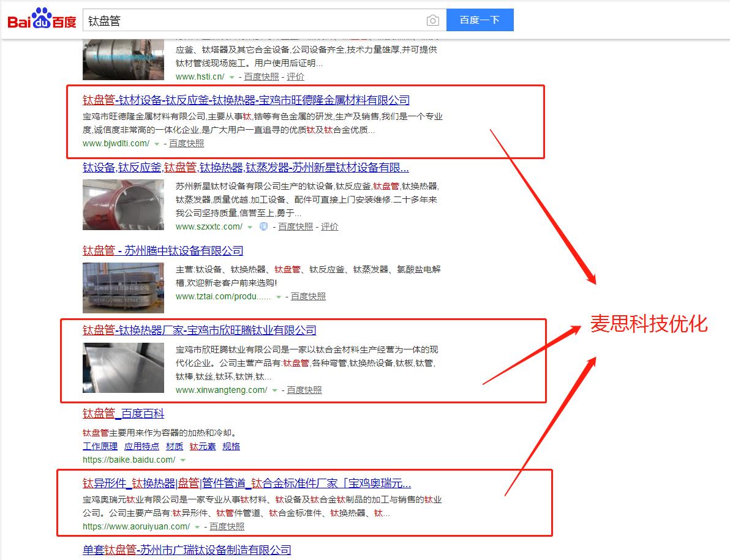This screenshot has height=560, width=730.
Task: Open 百度快照 for www.hsti.cn
Action: tap(261, 77)
